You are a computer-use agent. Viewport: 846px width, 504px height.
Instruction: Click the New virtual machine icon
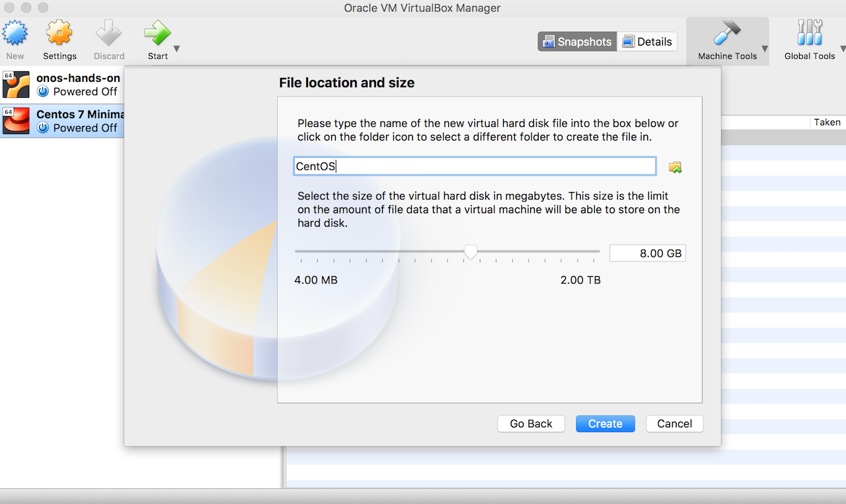(x=15, y=32)
